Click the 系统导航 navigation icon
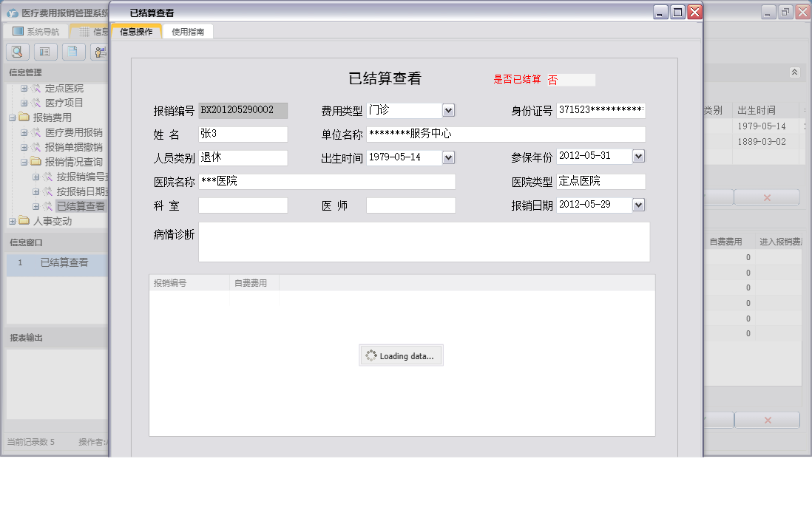This screenshot has height=521, width=812. pos(16,30)
